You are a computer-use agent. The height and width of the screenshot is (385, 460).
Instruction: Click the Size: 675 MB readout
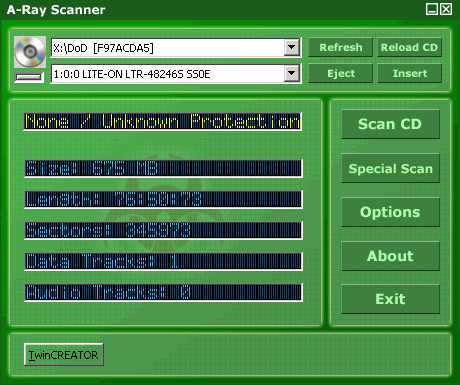[x=163, y=168]
